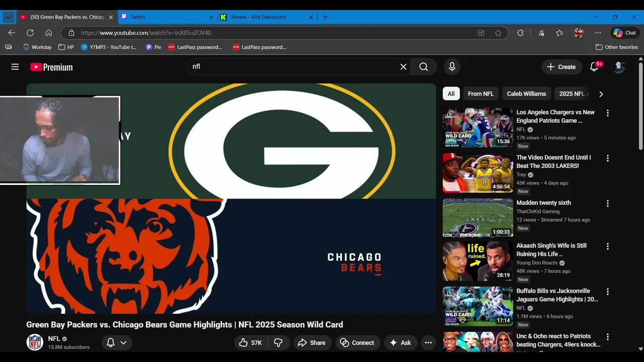Screen dimensions: 644x362
Task: Open options for Bills vs Jaguars video
Action: pyautogui.click(x=608, y=292)
